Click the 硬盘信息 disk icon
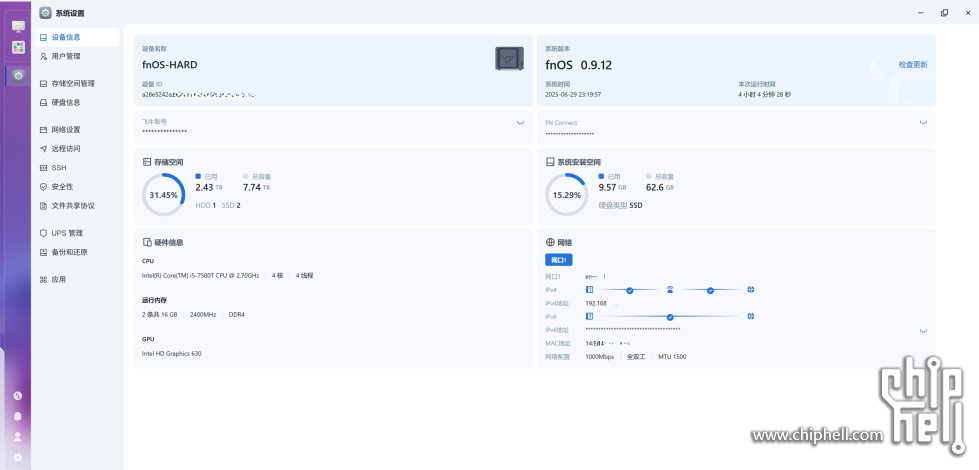979x470 pixels. (x=43, y=102)
